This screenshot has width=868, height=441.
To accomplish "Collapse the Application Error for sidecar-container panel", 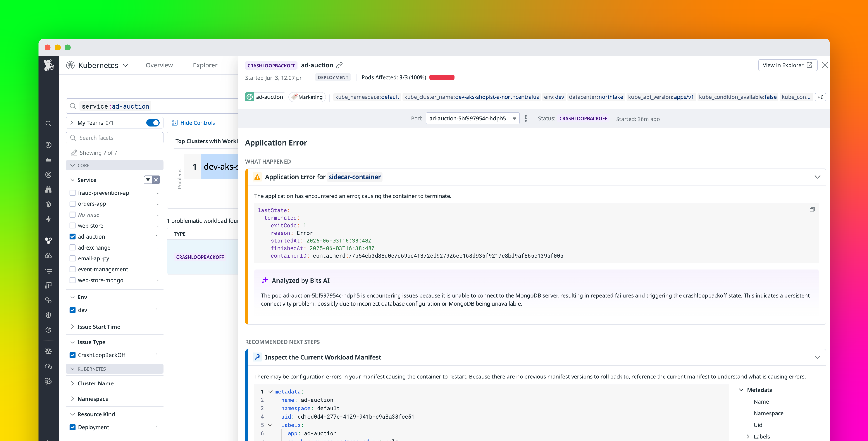I will click(818, 177).
